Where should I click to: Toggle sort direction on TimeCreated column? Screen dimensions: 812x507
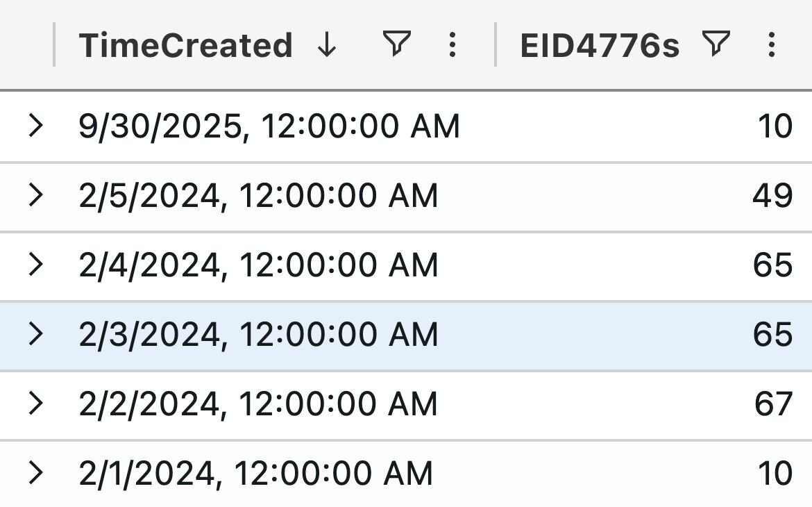click(325, 45)
